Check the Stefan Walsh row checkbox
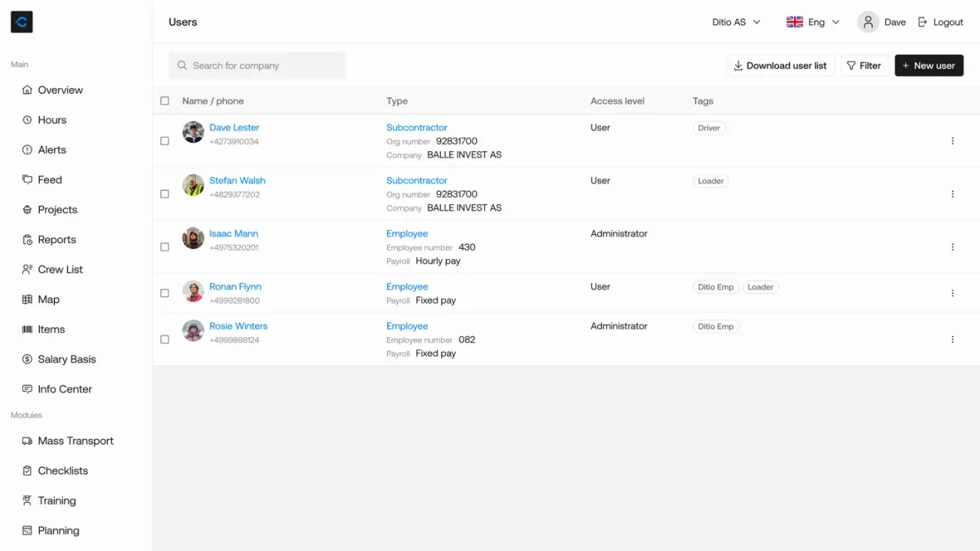 [165, 194]
